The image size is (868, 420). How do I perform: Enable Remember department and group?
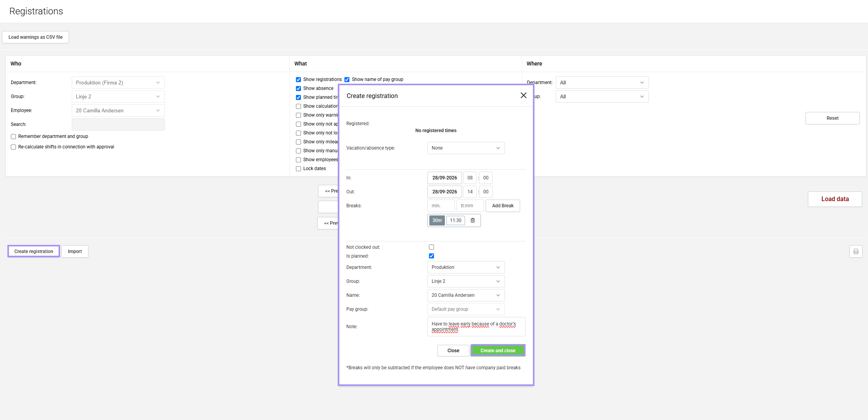click(x=14, y=136)
